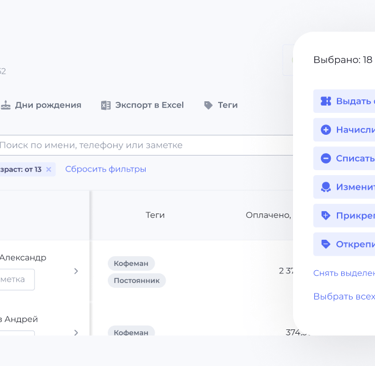Image resolution: width=375 pixels, height=366 pixels.
Task: Click the plus circle icon on Начислить
Action: tap(326, 130)
